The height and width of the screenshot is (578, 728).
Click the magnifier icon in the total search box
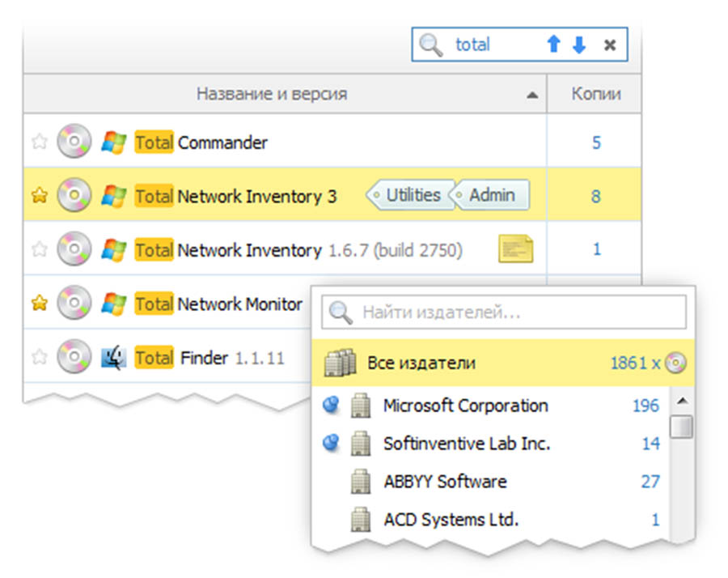tap(433, 45)
